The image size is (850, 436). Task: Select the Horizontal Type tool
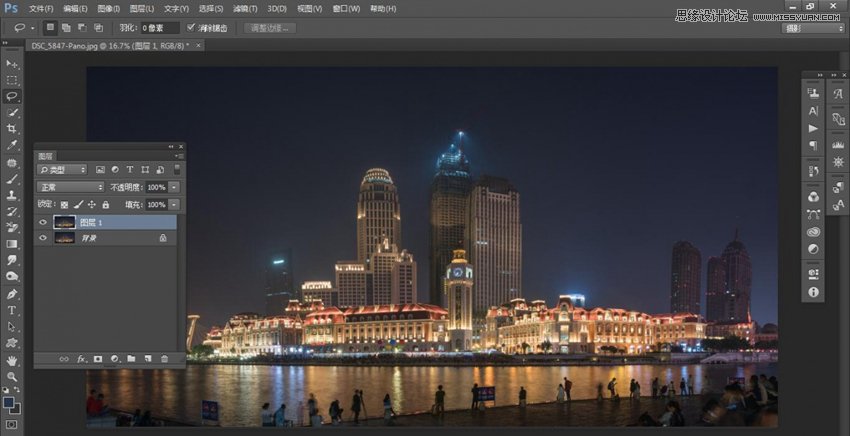click(12, 310)
